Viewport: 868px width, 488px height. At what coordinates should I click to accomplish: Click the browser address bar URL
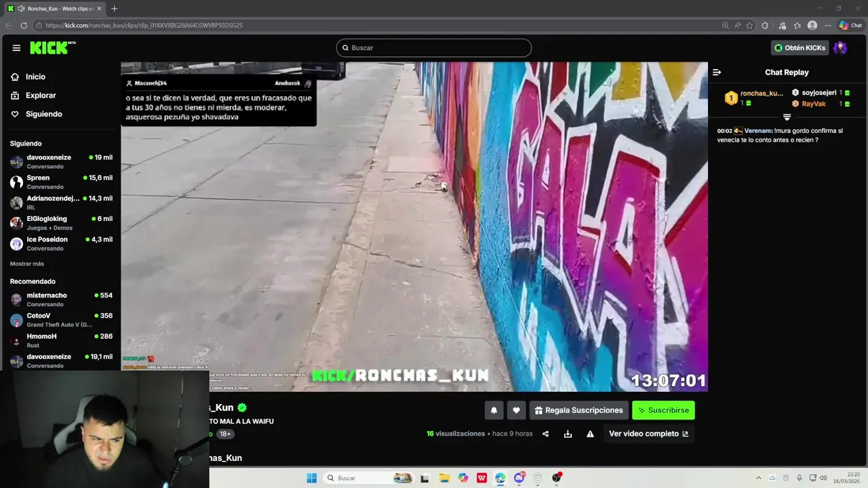144,25
